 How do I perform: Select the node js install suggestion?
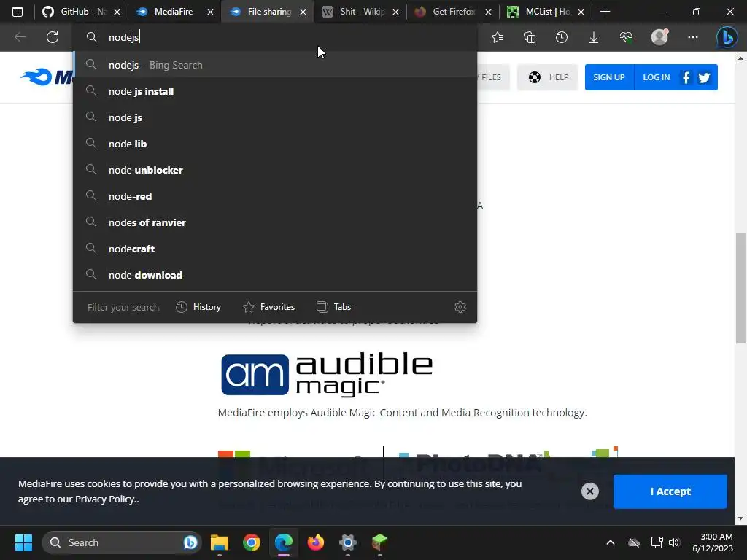[275, 91]
